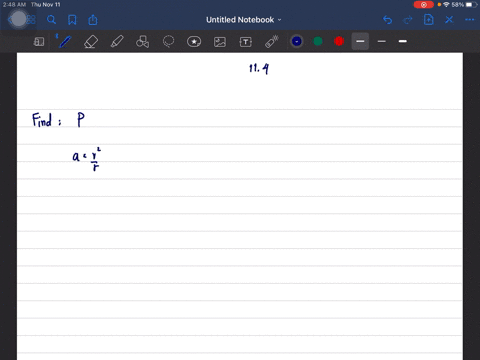Select the Image insert tool
Viewport: 480px width, 360px height.
[220, 42]
